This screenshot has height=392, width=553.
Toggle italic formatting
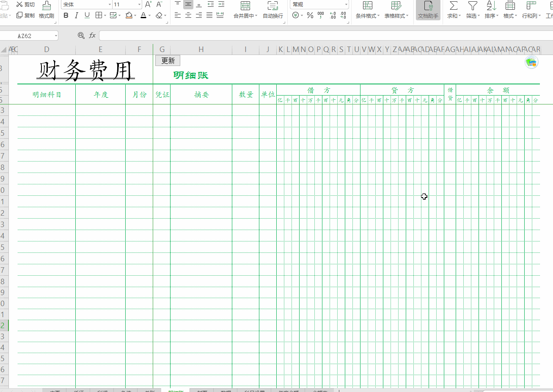[x=76, y=15]
